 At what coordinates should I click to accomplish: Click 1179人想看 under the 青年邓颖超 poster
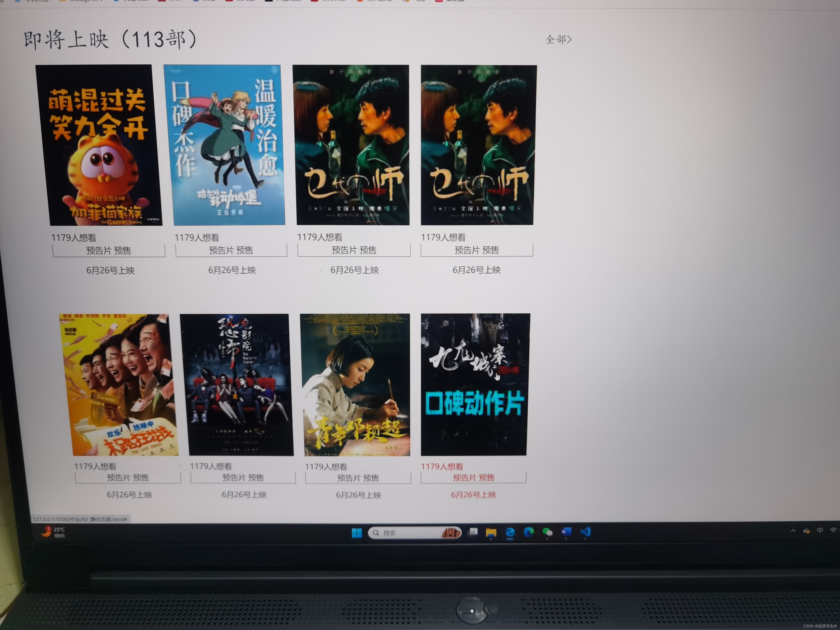coord(326,467)
